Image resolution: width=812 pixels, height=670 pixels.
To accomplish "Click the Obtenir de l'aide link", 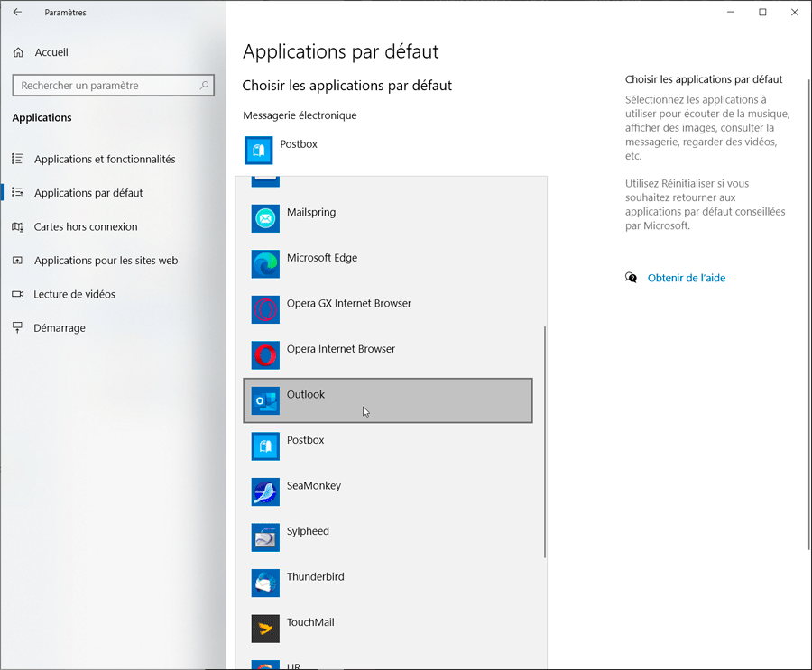I will click(687, 278).
